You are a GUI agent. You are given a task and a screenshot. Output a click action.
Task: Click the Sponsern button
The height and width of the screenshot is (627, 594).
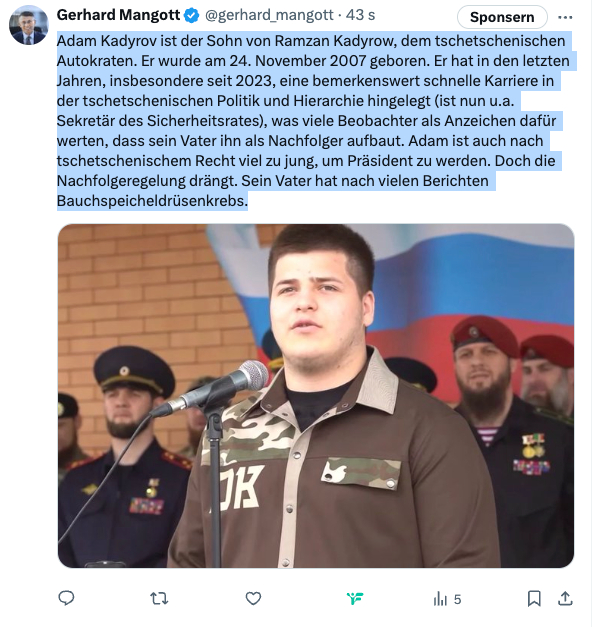point(502,17)
